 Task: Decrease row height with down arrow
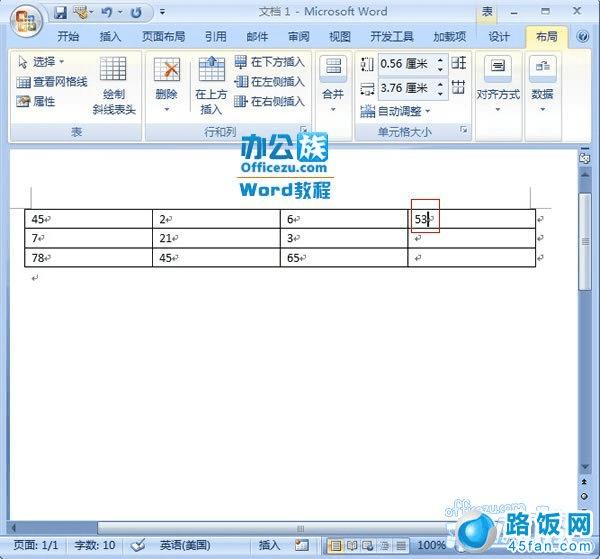(x=440, y=69)
